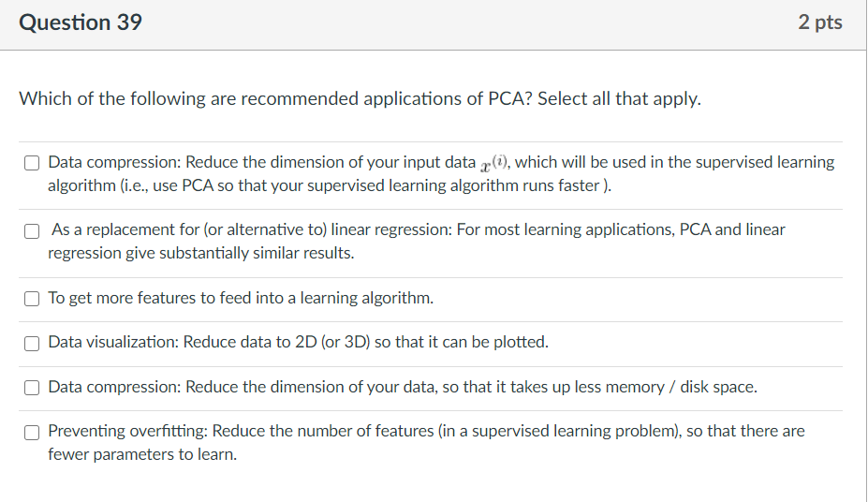Check the less memory / disk space option

[32, 388]
